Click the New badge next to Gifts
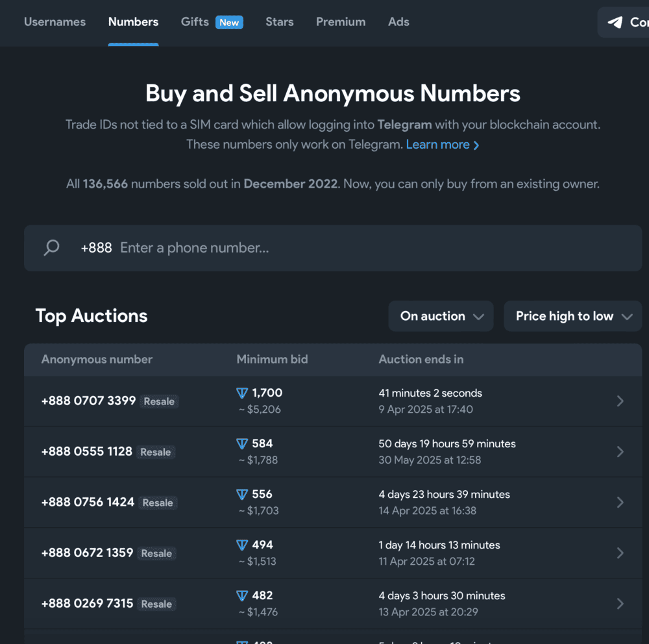This screenshot has width=649, height=644. (229, 22)
